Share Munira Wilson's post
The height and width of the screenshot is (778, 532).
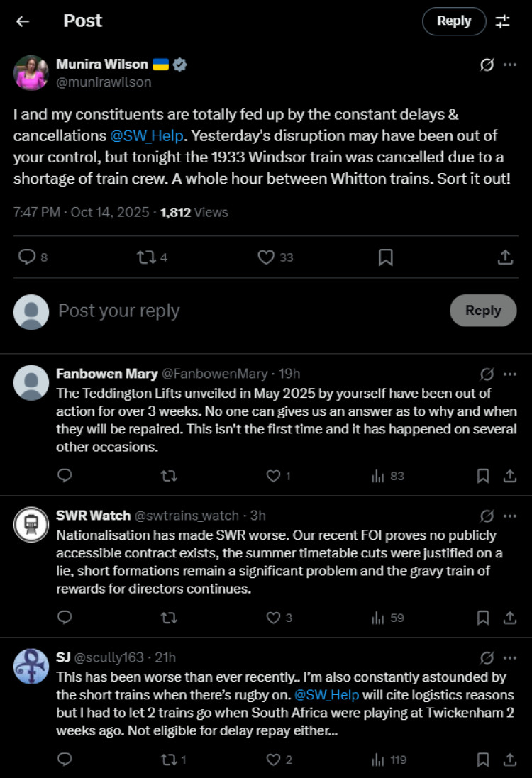[505, 257]
